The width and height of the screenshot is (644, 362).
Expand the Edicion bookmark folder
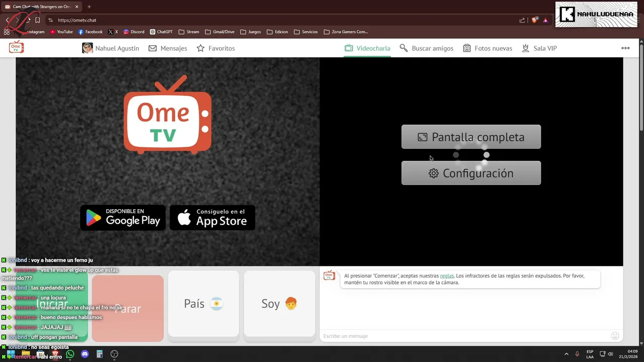[277, 32]
